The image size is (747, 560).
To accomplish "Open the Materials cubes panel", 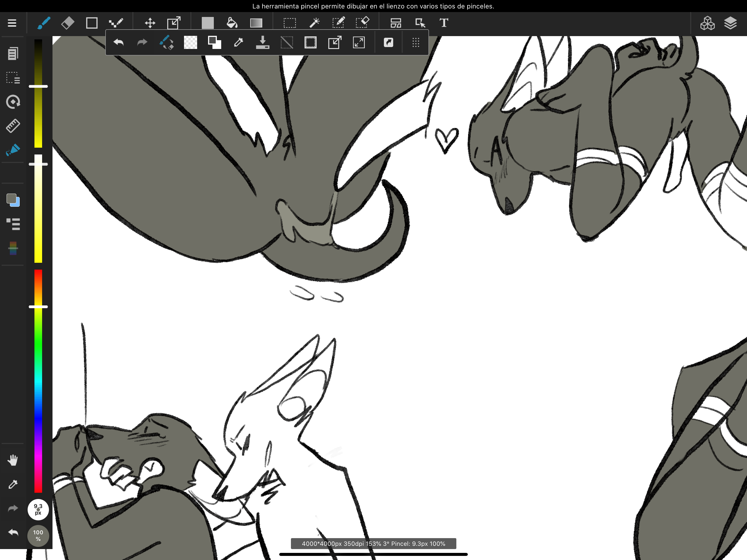I will tap(707, 23).
